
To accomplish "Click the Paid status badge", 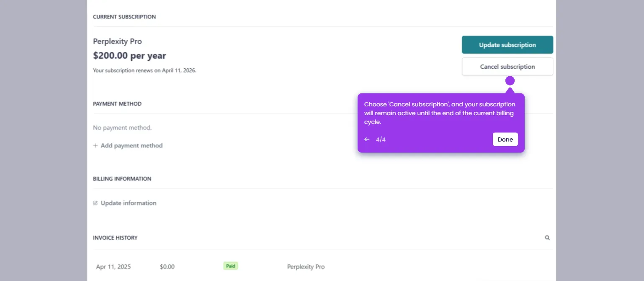I will (230, 266).
